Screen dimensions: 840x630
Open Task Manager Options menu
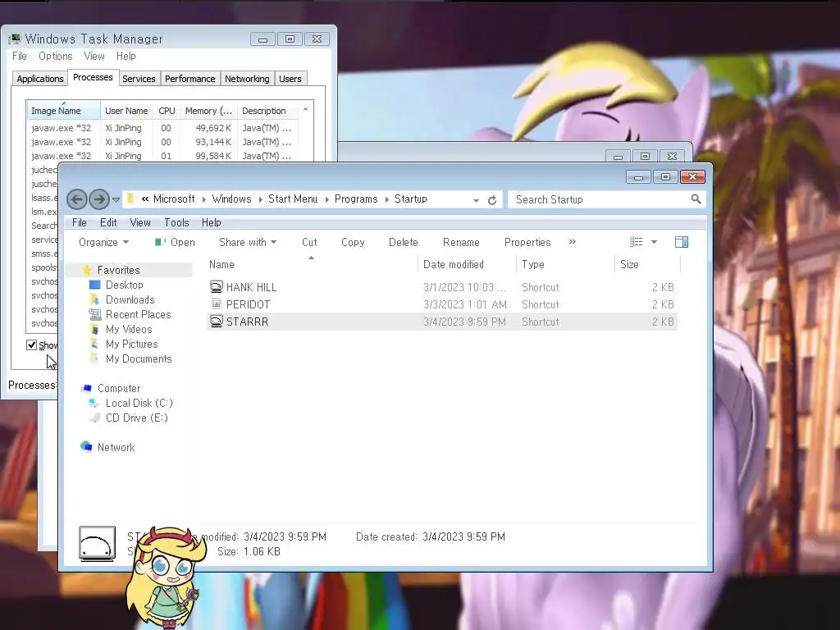[55, 57]
